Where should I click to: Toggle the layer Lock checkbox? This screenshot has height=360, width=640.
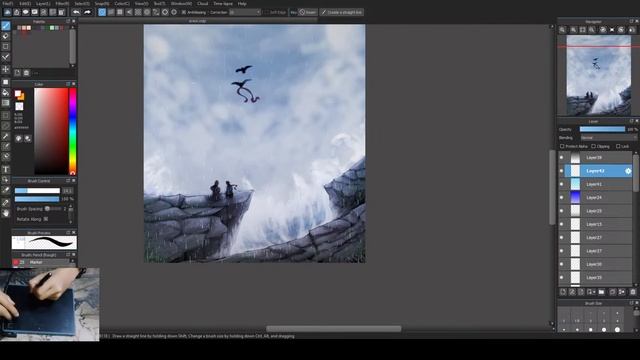(618, 146)
